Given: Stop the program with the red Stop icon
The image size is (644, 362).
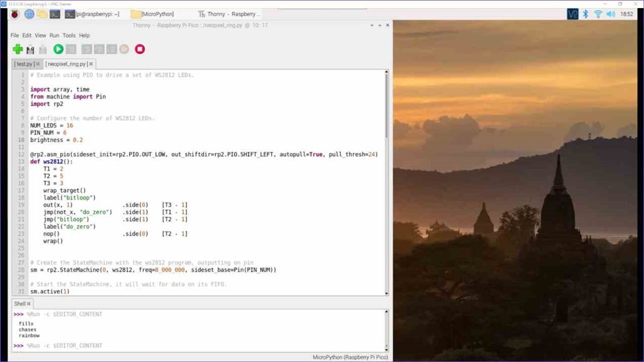Looking at the screenshot, I should [x=140, y=49].
